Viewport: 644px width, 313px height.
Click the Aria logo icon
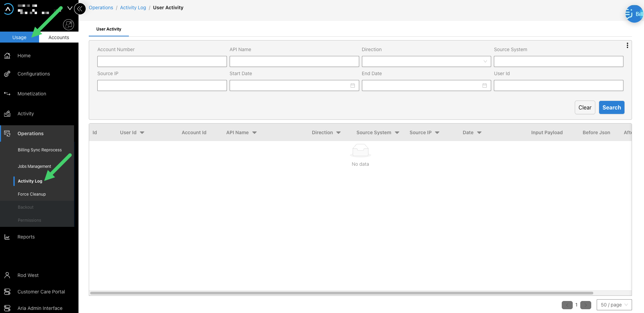8,9
